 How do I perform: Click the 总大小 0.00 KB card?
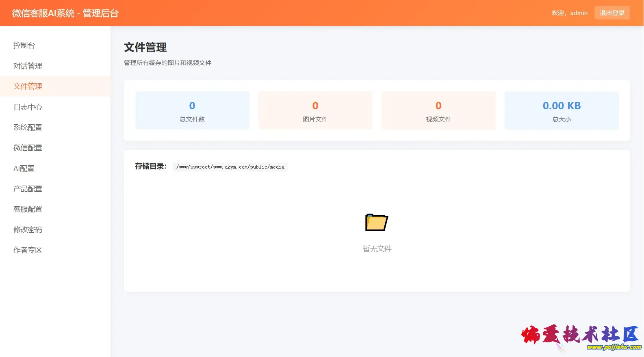coord(562,110)
